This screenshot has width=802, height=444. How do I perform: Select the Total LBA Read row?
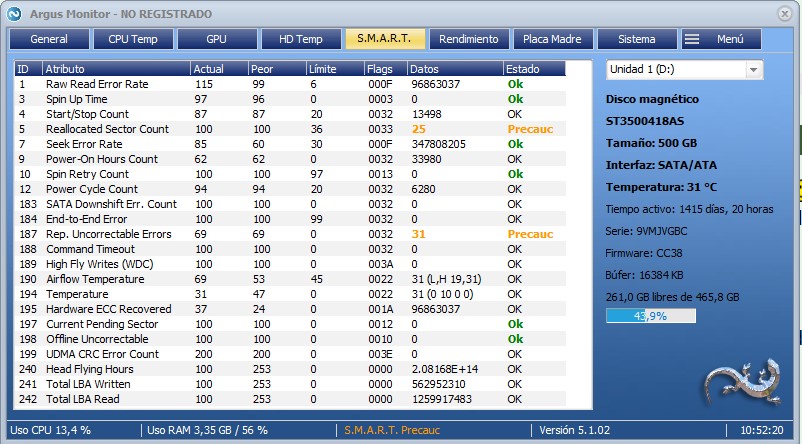click(290, 399)
